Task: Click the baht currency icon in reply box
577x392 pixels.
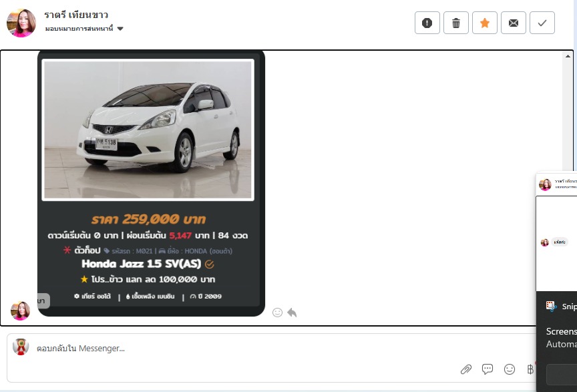Action: pyautogui.click(x=530, y=369)
